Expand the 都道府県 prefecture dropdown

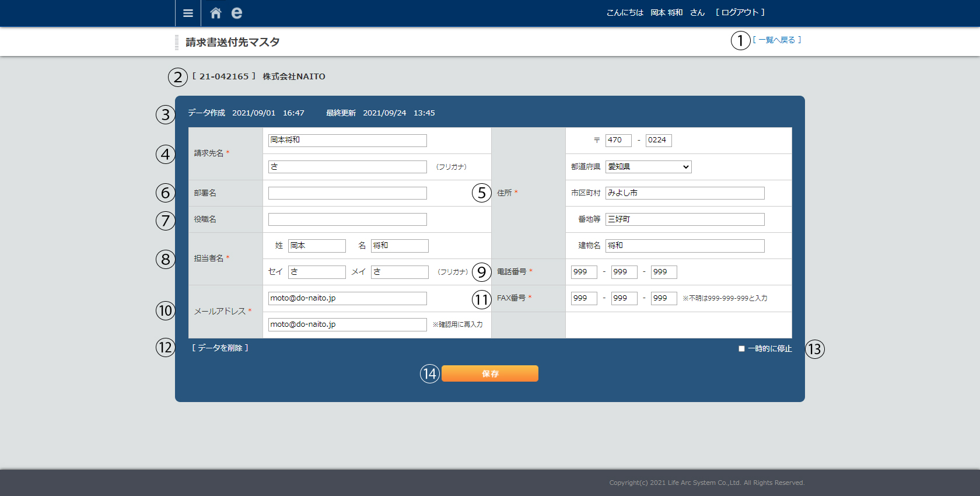click(648, 167)
